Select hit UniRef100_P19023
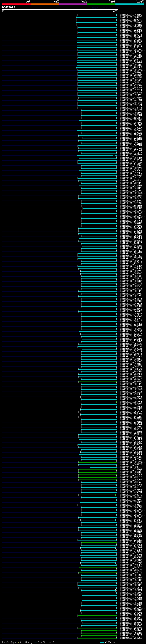 [131, 47]
